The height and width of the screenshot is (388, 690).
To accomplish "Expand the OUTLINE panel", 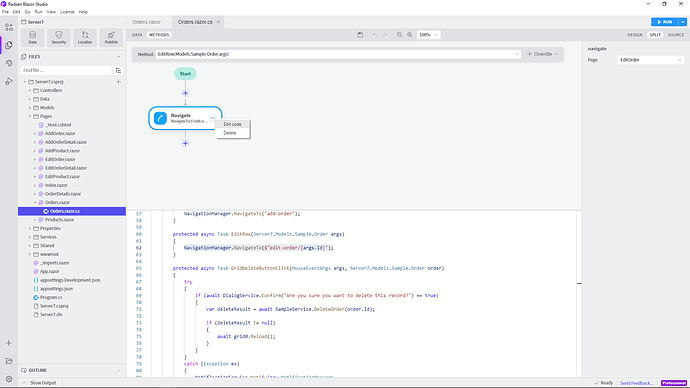I will click(118, 370).
